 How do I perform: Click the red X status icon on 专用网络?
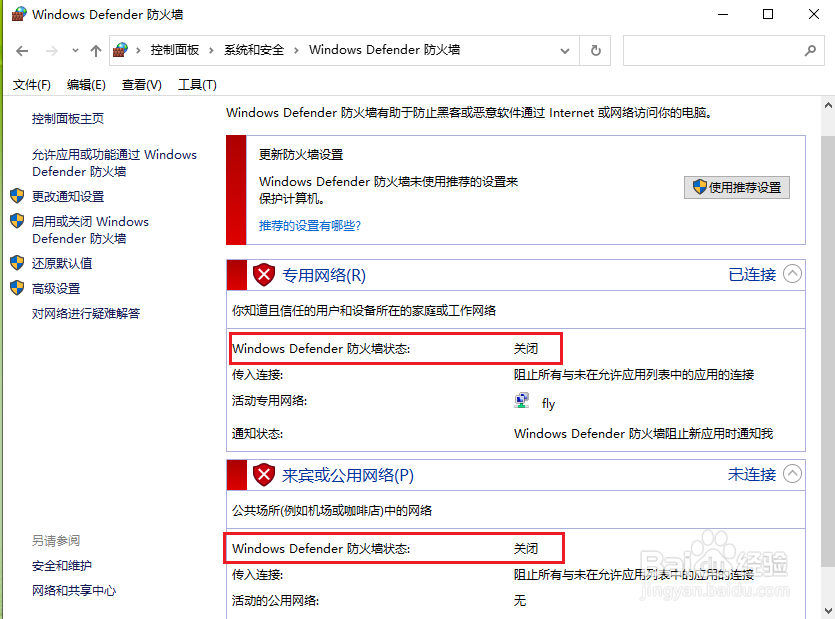(x=263, y=274)
